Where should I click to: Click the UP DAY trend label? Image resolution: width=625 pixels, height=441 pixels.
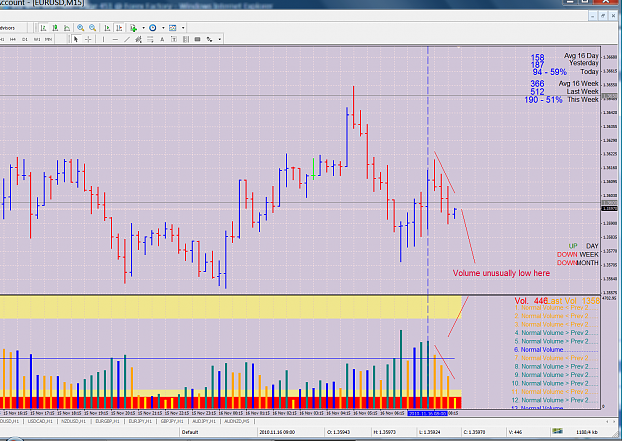[583, 246]
